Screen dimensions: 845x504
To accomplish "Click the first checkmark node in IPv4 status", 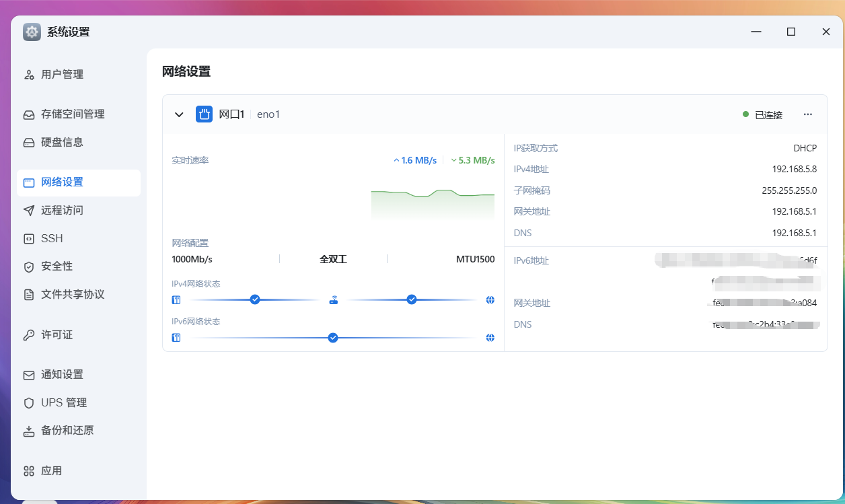I will point(255,299).
